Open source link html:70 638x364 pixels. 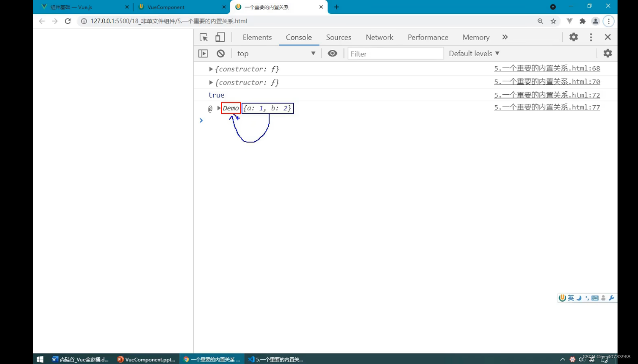pyautogui.click(x=547, y=82)
